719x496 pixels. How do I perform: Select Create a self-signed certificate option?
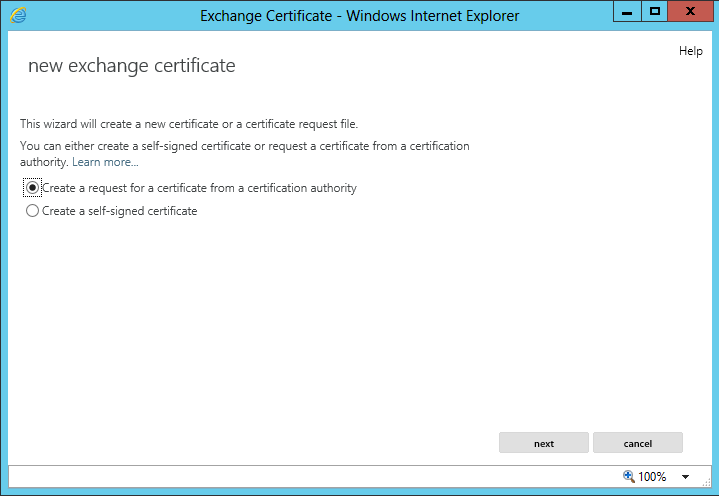[x=32, y=211]
